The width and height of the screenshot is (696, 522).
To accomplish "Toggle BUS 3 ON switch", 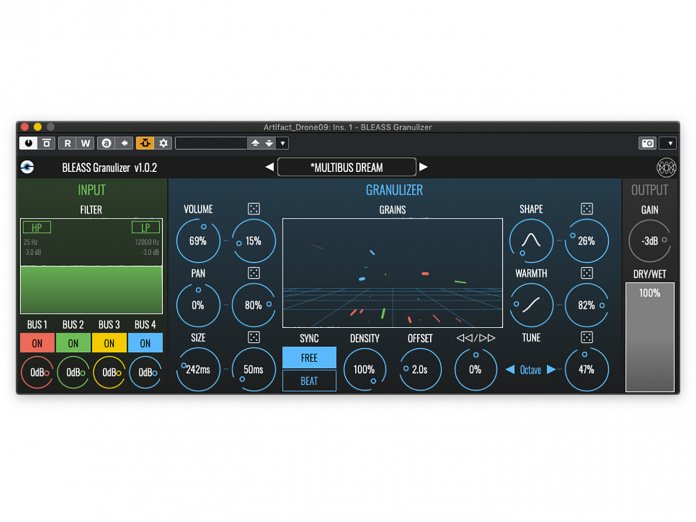I will point(109,343).
